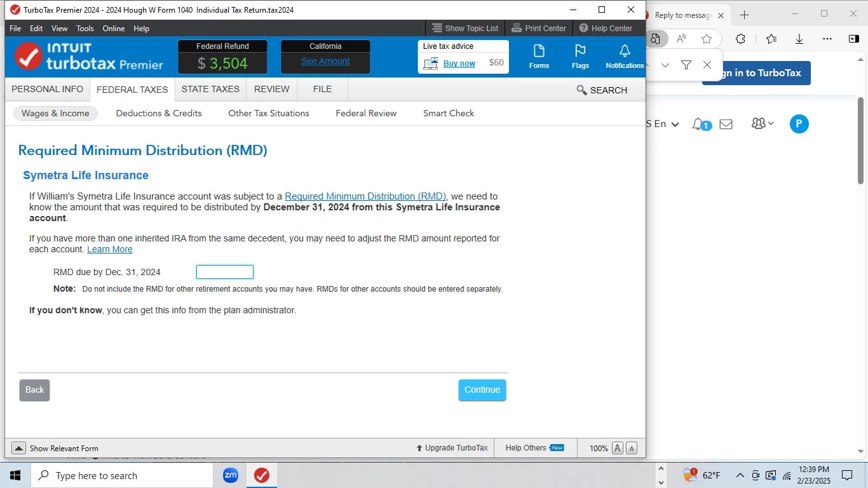Toggle the browser sidebar icon
The height and width of the screenshot is (488, 868).
pos(854,39)
